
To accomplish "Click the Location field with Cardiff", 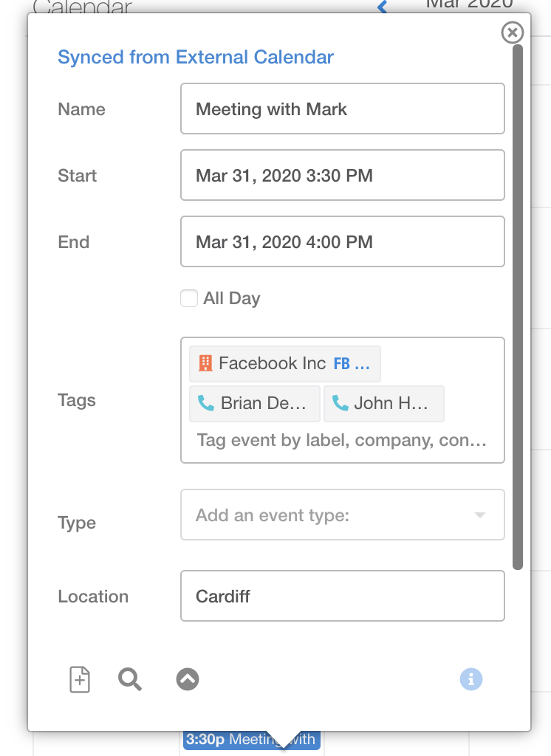I will pos(343,596).
